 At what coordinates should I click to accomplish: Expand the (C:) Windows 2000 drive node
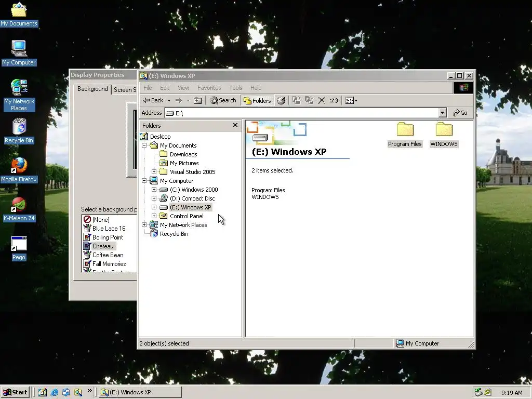click(x=154, y=189)
